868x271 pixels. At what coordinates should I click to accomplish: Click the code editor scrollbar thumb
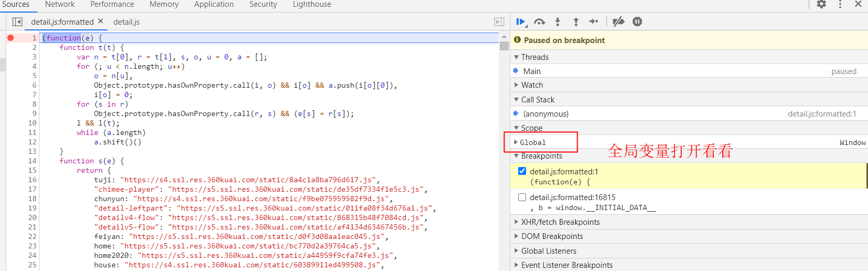(504, 46)
